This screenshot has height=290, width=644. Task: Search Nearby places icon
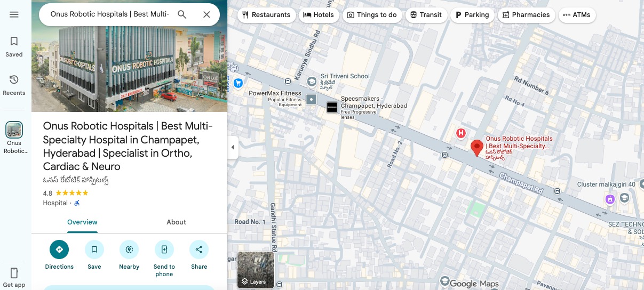tap(129, 249)
